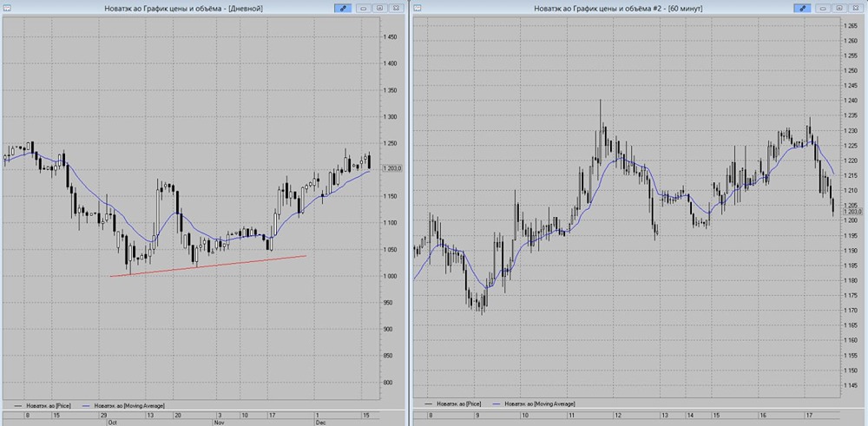Click the 1 000 price level on the daily axis
The width and height of the screenshot is (868, 426).
click(391, 276)
